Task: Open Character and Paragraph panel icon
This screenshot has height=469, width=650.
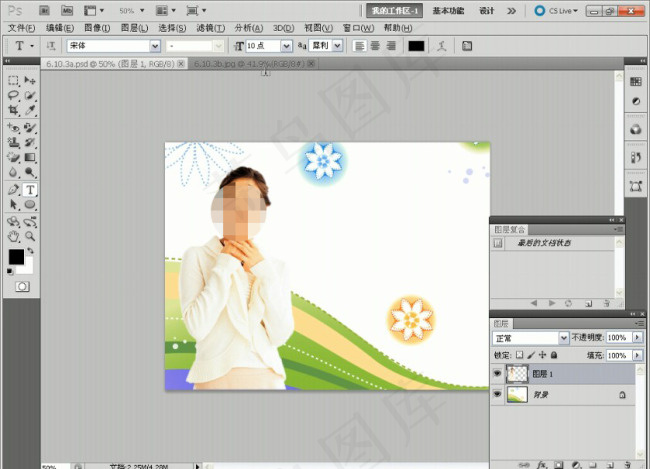Action: (x=467, y=46)
